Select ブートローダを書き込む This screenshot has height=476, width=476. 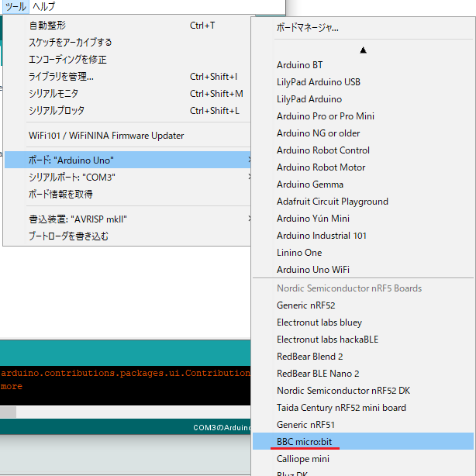pos(127,236)
